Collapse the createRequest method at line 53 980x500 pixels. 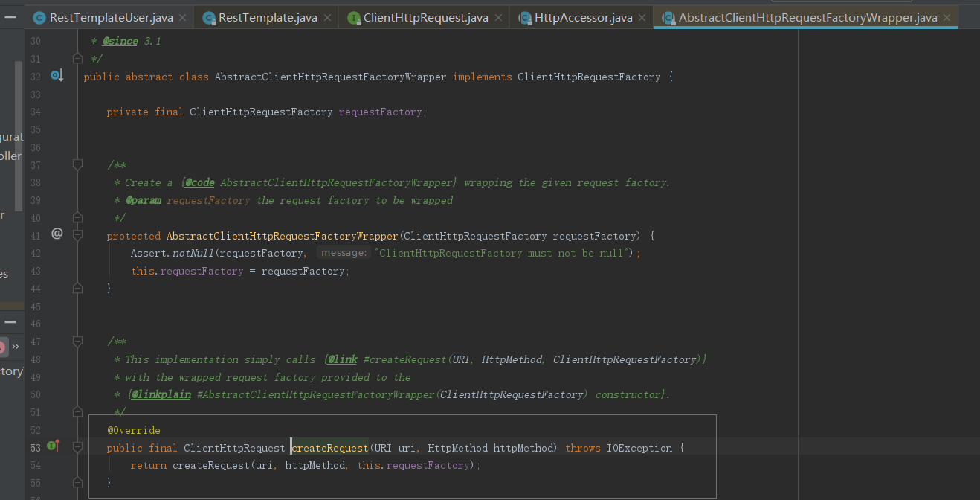[77, 448]
